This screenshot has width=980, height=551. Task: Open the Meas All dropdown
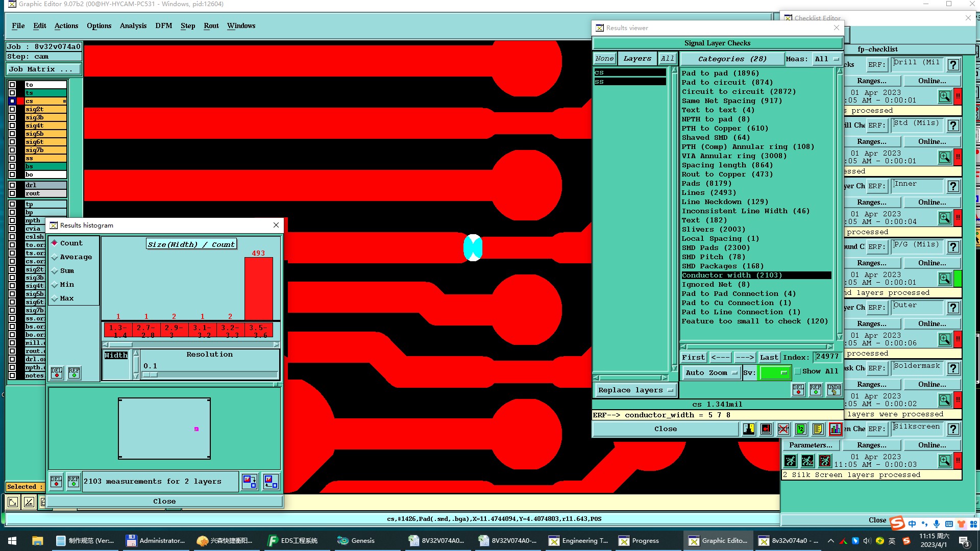pos(827,59)
